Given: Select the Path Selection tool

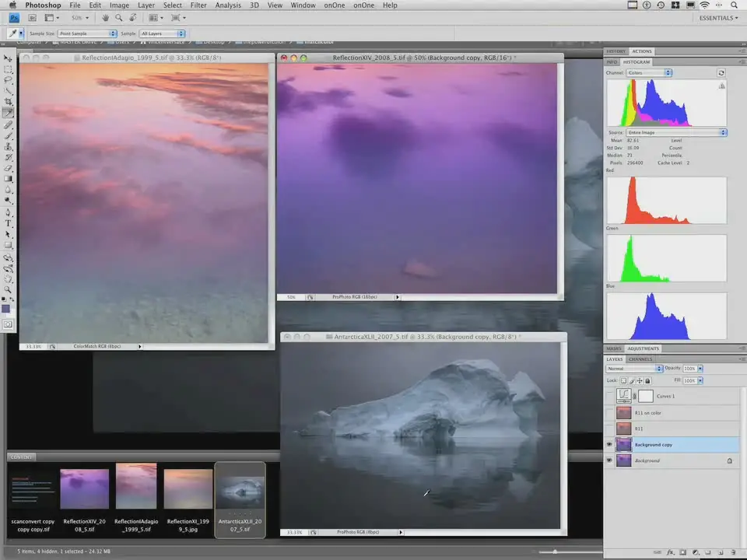Looking at the screenshot, I should (x=8, y=234).
